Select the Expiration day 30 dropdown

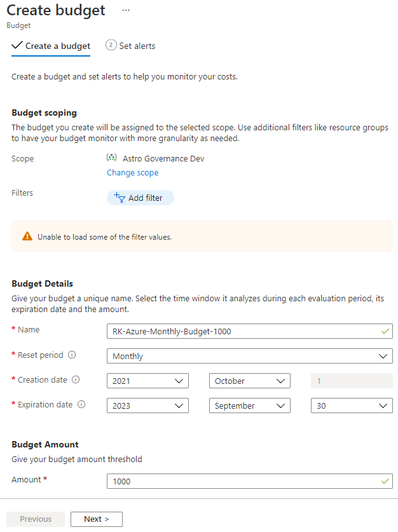coord(351,406)
